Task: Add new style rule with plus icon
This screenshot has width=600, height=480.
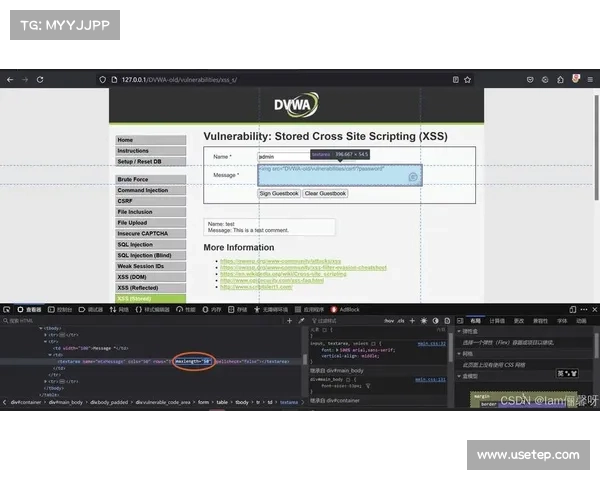Action: (x=412, y=321)
